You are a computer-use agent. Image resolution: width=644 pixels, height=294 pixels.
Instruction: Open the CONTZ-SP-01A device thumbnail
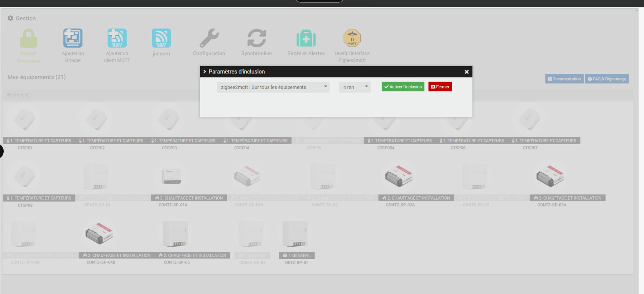[172, 176]
